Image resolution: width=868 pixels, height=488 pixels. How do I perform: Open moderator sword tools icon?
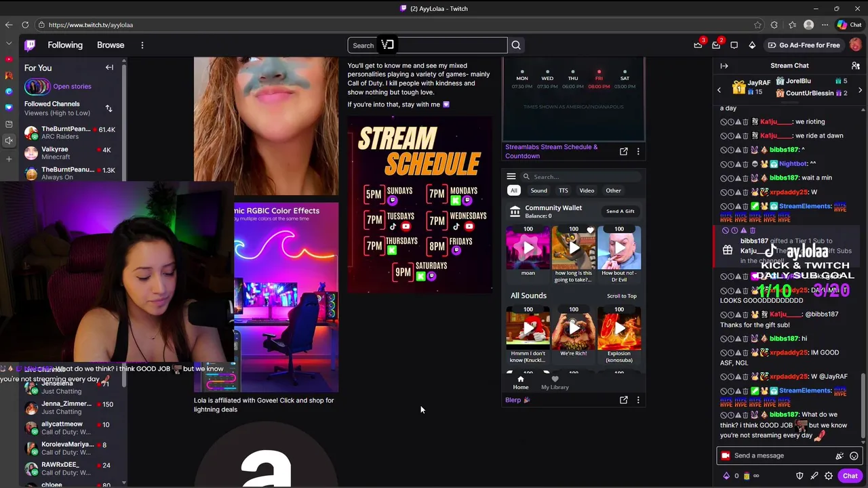point(814,476)
